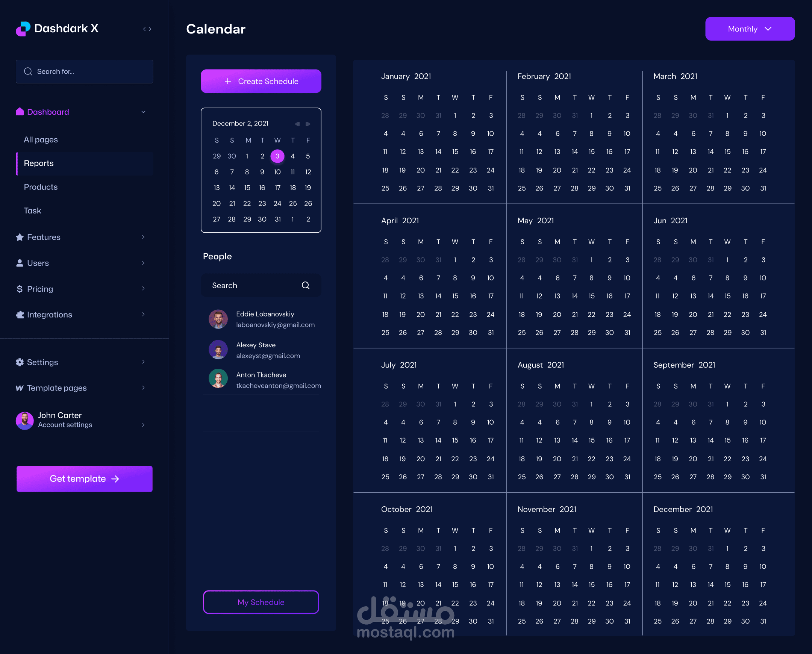This screenshot has width=812, height=654.
Task: Click the Settings gear icon
Action: (20, 362)
